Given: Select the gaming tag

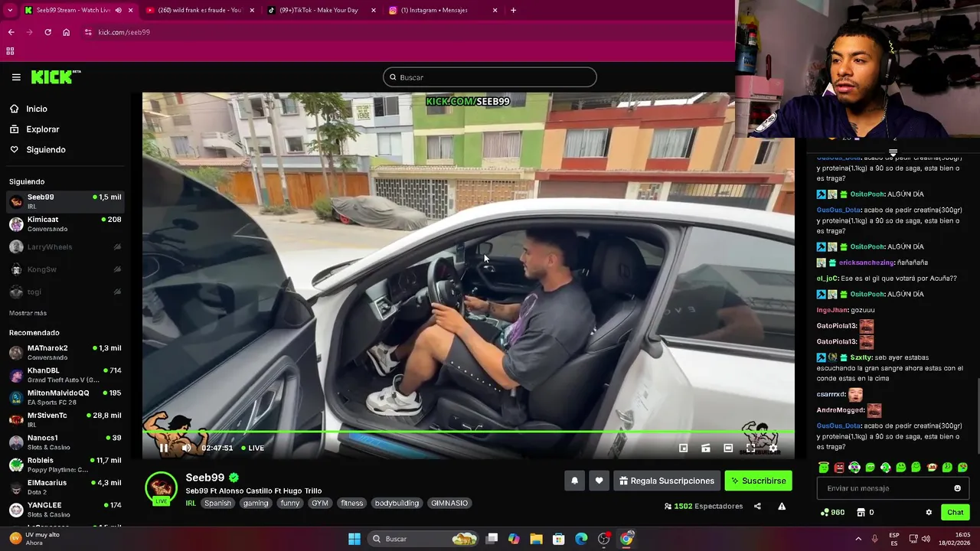Looking at the screenshot, I should pos(256,503).
